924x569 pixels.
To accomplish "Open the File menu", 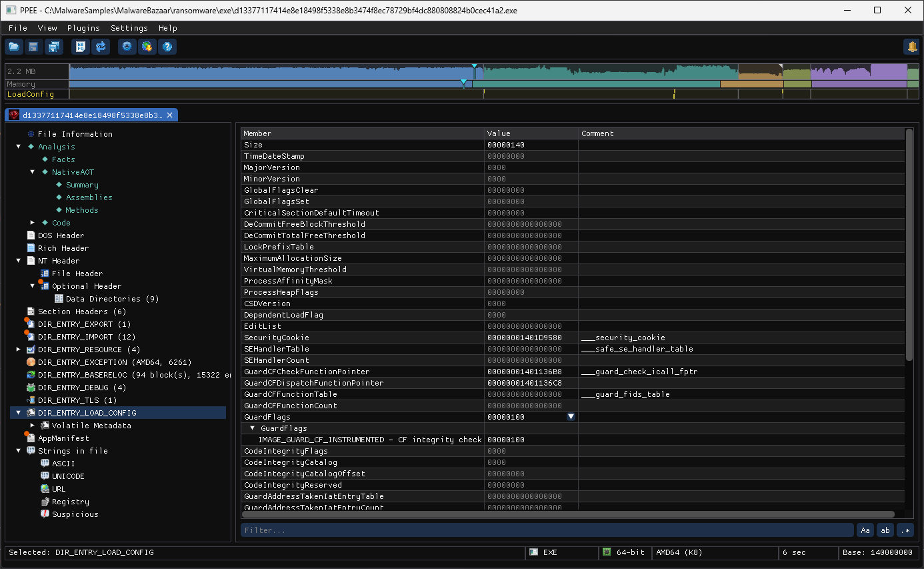I will [18, 28].
